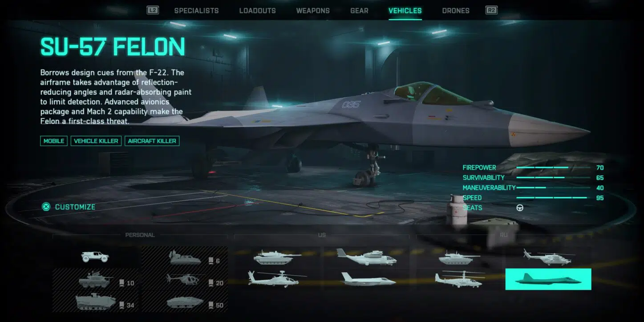644x322 pixels.
Task: Select the locked tracked vehicle, level 50
Action: (185, 302)
